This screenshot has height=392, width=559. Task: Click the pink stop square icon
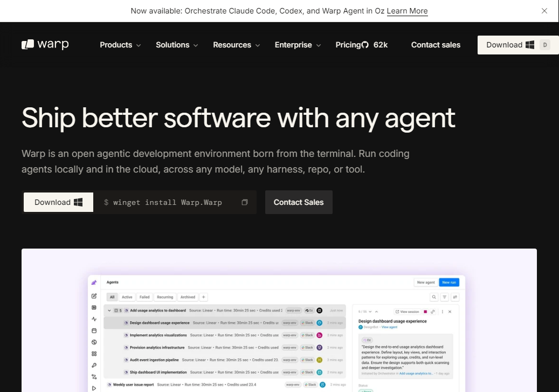pyautogui.click(x=425, y=312)
